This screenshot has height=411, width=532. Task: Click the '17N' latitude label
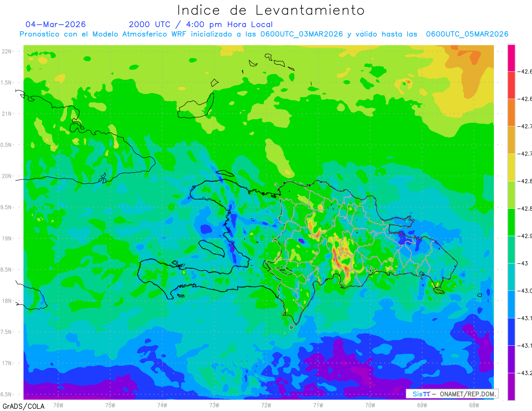pos(7,363)
